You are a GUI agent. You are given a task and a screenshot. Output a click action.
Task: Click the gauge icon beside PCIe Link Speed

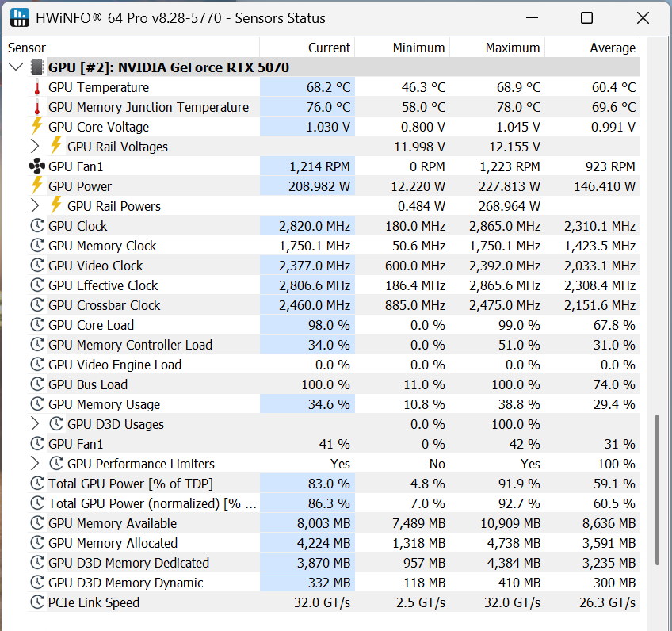pyautogui.click(x=36, y=602)
